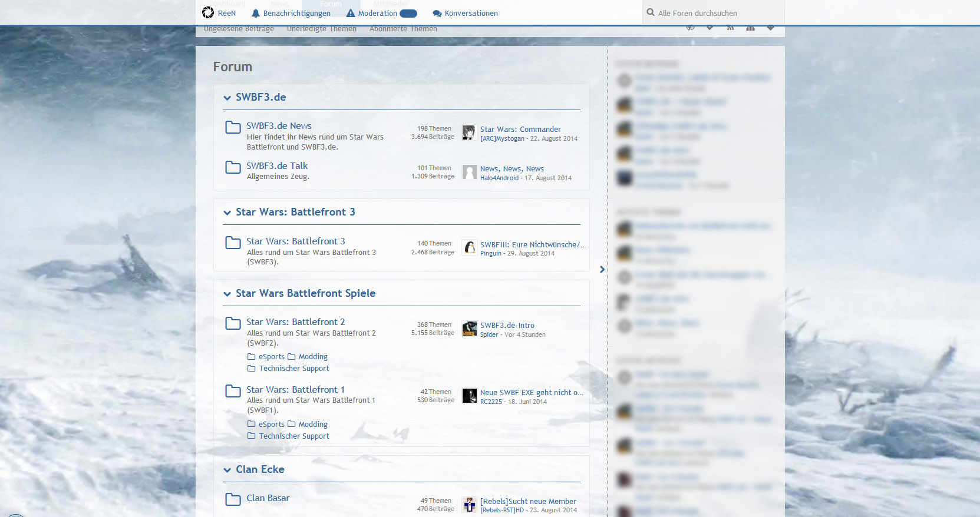Open RC2225's avatar image
Image resolution: width=980 pixels, height=517 pixels.
pyautogui.click(x=469, y=396)
